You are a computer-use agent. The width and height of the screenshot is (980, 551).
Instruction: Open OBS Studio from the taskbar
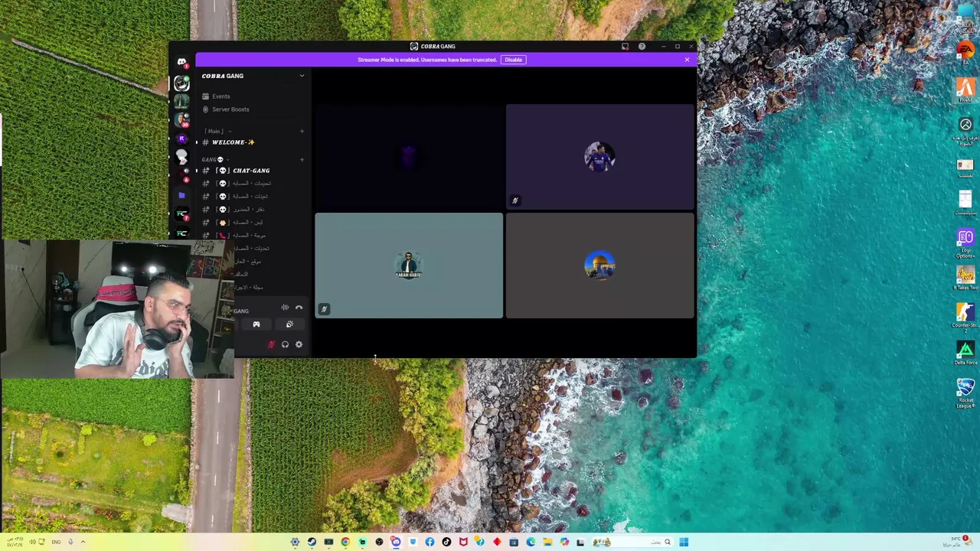[x=379, y=542]
